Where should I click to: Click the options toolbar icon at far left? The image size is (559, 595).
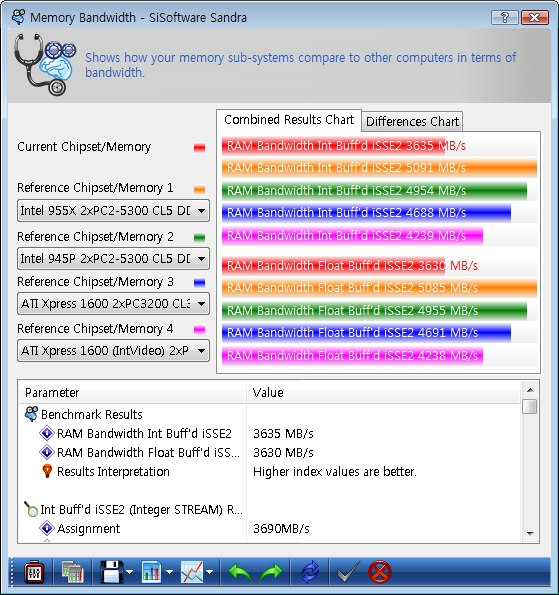pyautogui.click(x=34, y=572)
